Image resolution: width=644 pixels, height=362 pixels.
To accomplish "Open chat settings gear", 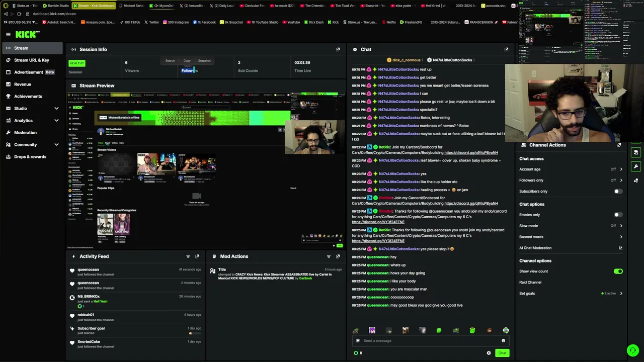I will pyautogui.click(x=489, y=353).
